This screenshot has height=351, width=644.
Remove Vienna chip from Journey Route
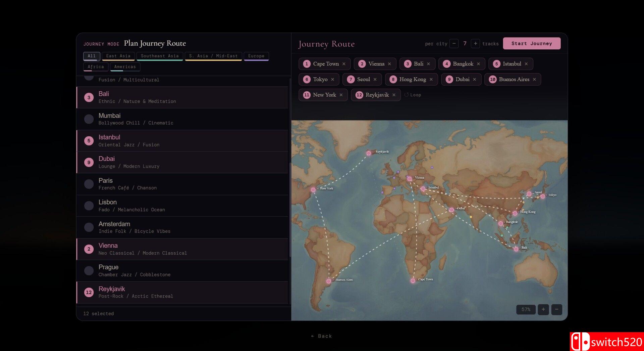(x=389, y=64)
